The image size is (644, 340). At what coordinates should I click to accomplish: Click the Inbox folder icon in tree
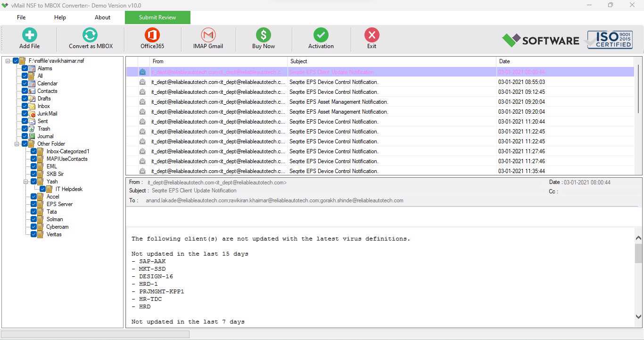click(32, 106)
